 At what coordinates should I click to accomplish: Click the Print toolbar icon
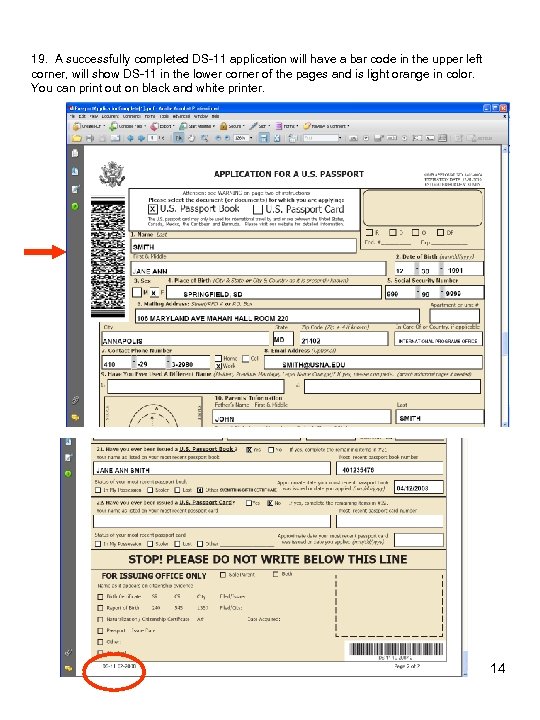pos(89,138)
